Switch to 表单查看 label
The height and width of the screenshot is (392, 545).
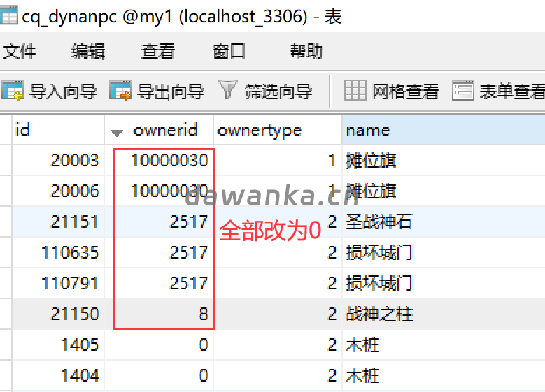click(512, 92)
